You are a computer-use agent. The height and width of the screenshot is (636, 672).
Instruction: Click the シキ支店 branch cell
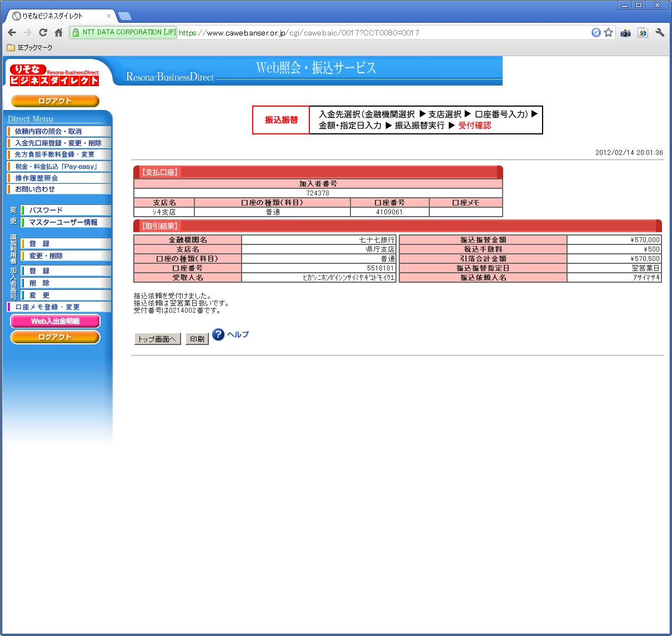coord(164,212)
